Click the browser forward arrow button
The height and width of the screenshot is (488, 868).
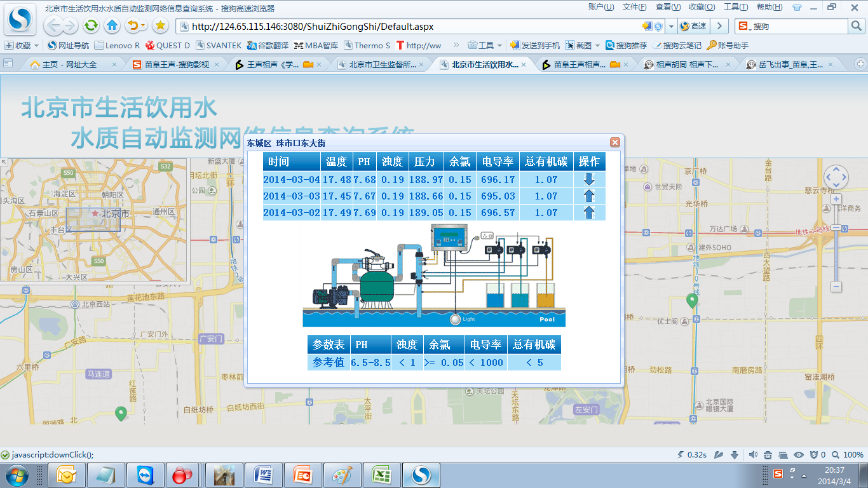69,25
